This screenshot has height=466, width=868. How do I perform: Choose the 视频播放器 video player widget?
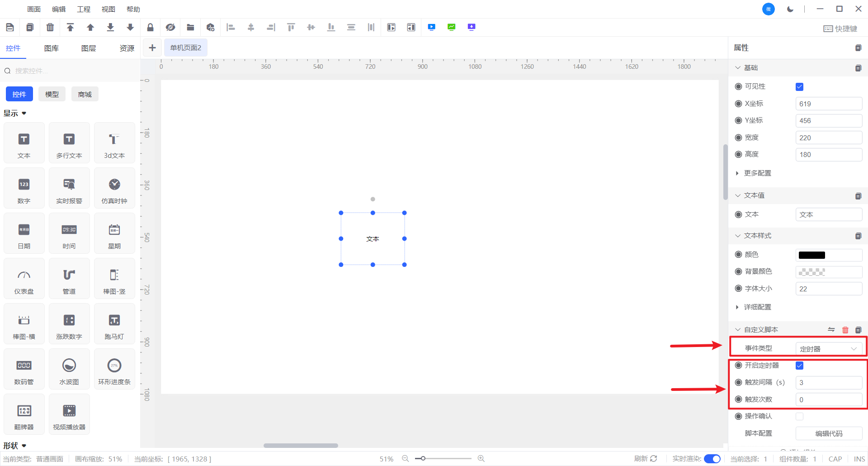(69, 415)
